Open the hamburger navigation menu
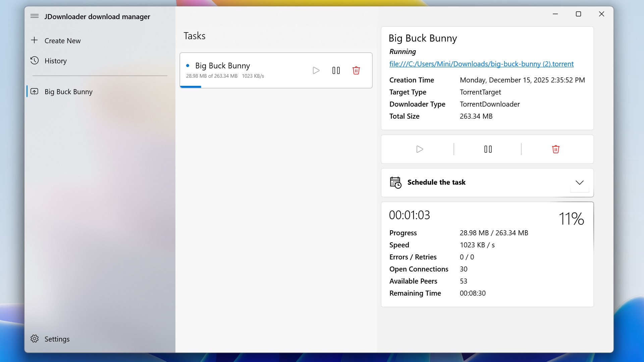 tap(34, 16)
